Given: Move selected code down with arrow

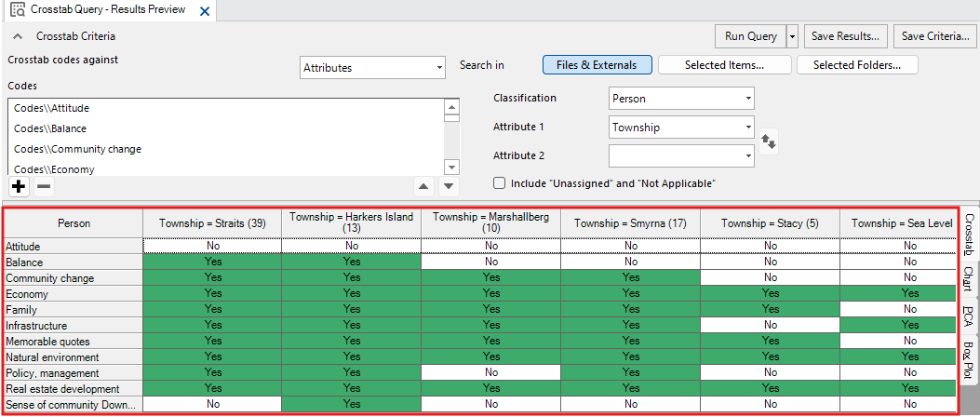Looking at the screenshot, I should click(449, 185).
